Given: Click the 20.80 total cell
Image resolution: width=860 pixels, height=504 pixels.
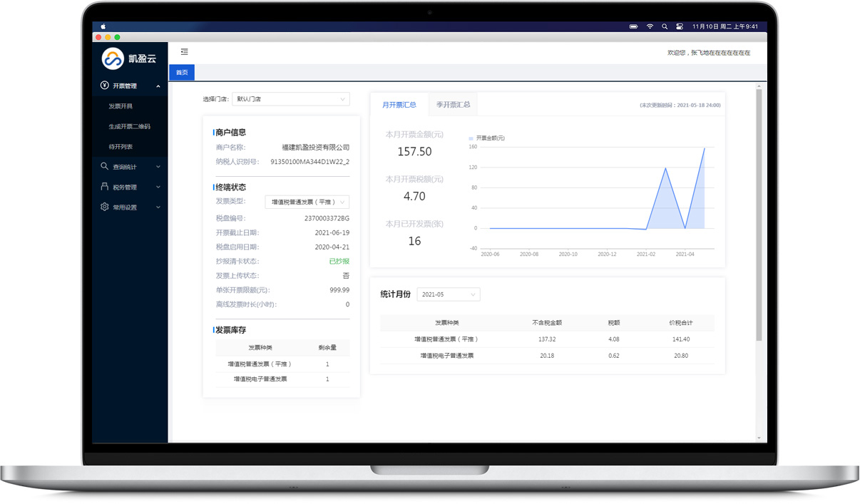Looking at the screenshot, I should [x=681, y=356].
